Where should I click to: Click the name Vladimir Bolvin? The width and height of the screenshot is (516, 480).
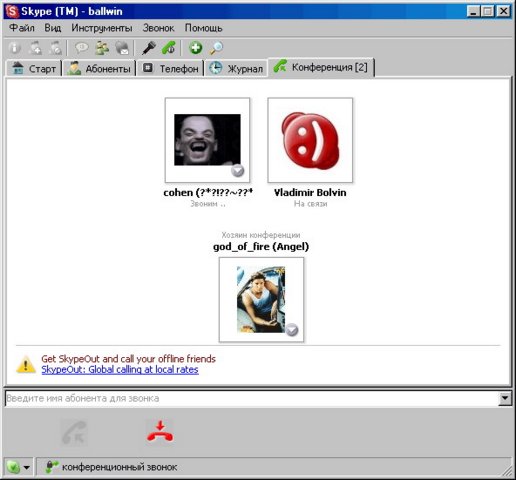point(310,192)
